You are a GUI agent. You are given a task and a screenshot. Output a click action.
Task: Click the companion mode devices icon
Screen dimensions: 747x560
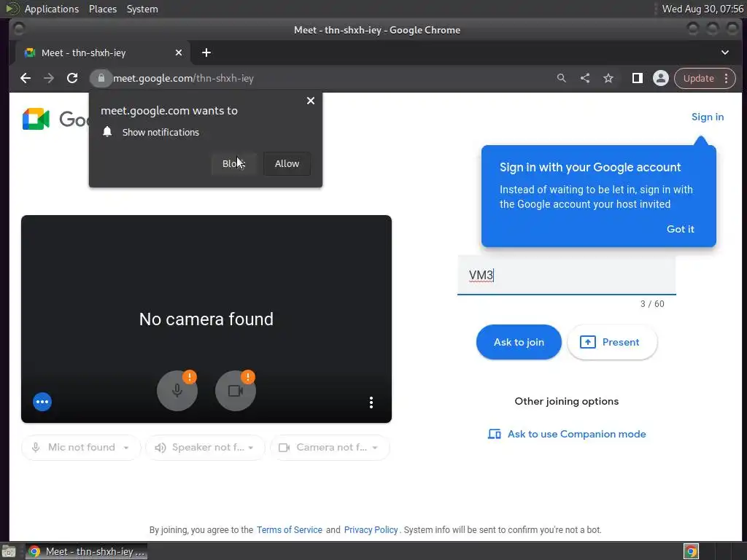click(494, 434)
